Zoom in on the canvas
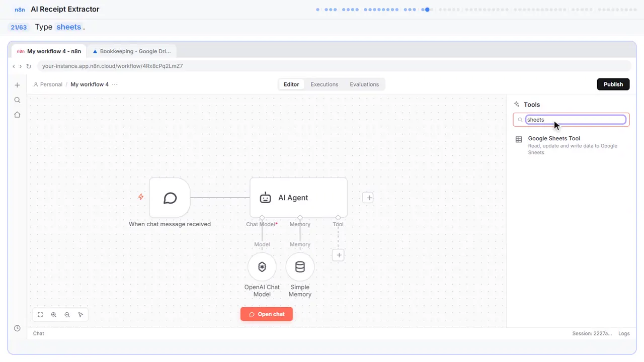The image size is (644, 362). pyautogui.click(x=54, y=315)
